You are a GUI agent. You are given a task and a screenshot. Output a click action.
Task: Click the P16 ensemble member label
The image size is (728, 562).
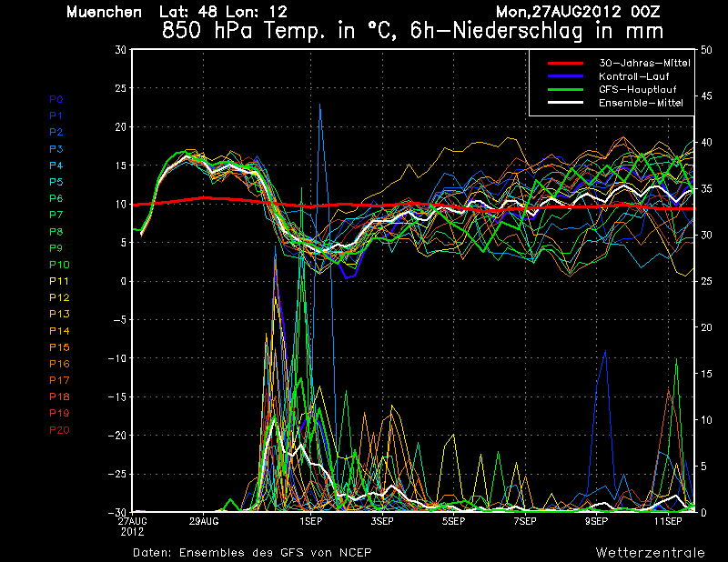coord(59,364)
